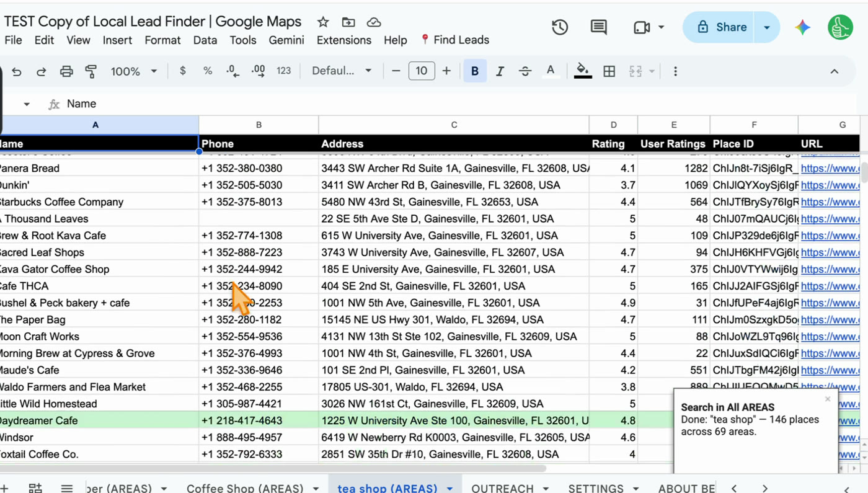Click the Undo arrow

click(17, 71)
